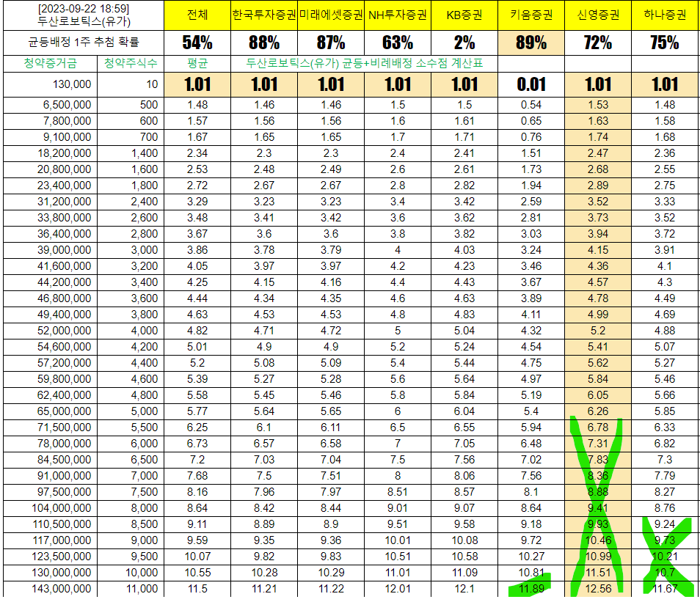
Task: Select the 87% probability cell
Action: click(x=331, y=43)
